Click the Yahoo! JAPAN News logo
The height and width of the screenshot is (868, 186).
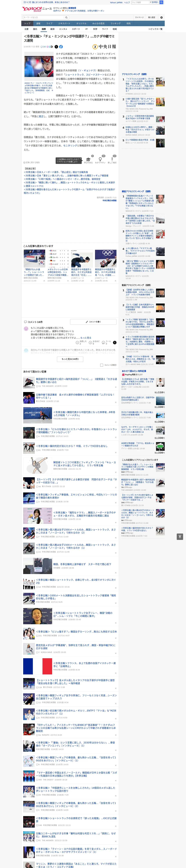[37, 9]
